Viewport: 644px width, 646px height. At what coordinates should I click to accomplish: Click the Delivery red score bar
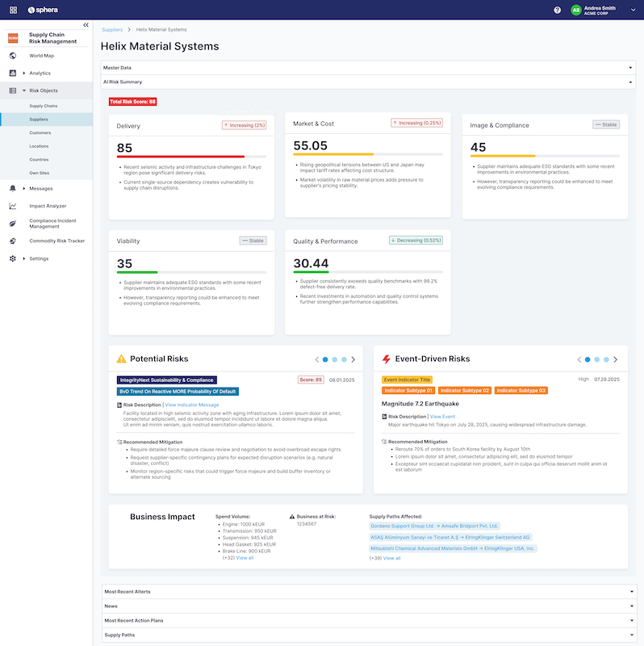181,157
